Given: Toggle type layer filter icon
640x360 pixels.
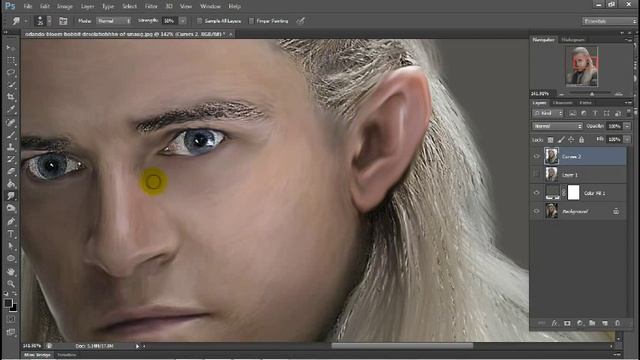Looking at the screenshot, I should pos(595,113).
